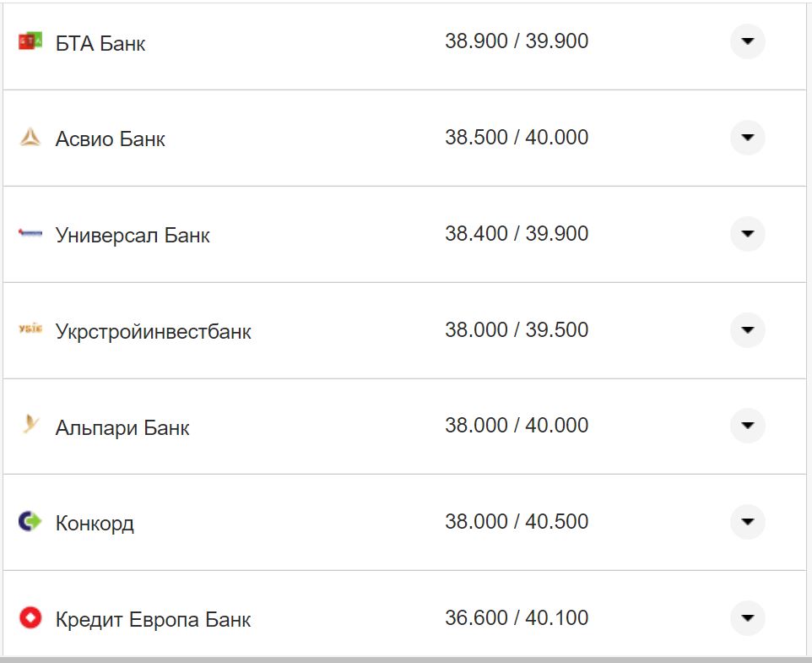
Task: Click the Конкорд bank name
Action: [95, 524]
